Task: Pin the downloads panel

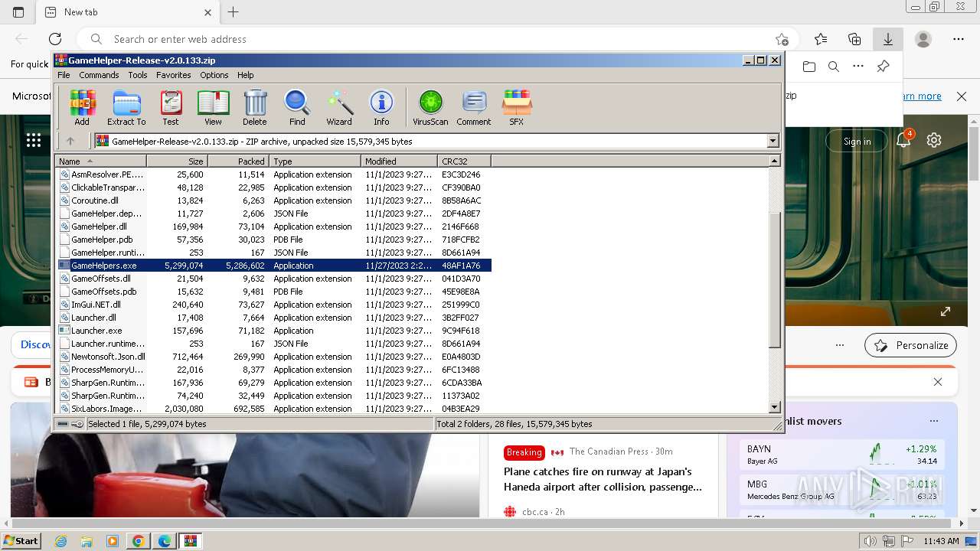Action: click(883, 67)
